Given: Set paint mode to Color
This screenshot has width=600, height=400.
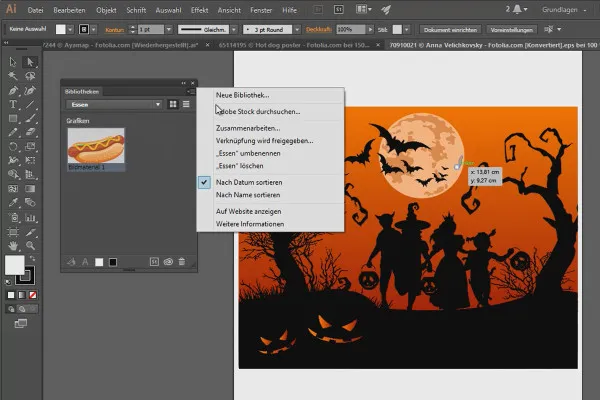Looking at the screenshot, I should [x=11, y=295].
